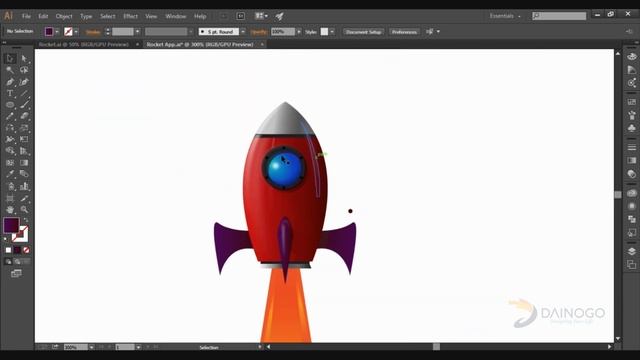Open the Arrange Documents dropdown
The width and height of the screenshot is (640, 360).
(x=261, y=16)
